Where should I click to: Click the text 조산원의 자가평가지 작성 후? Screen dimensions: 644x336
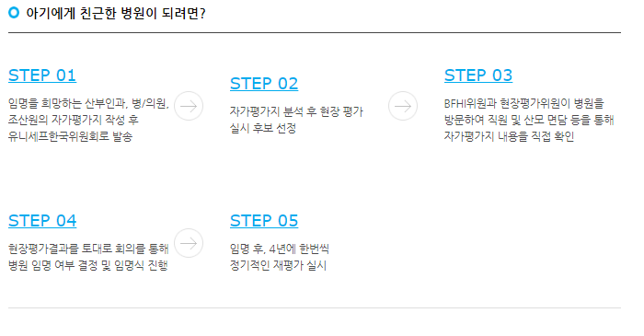tap(74, 120)
